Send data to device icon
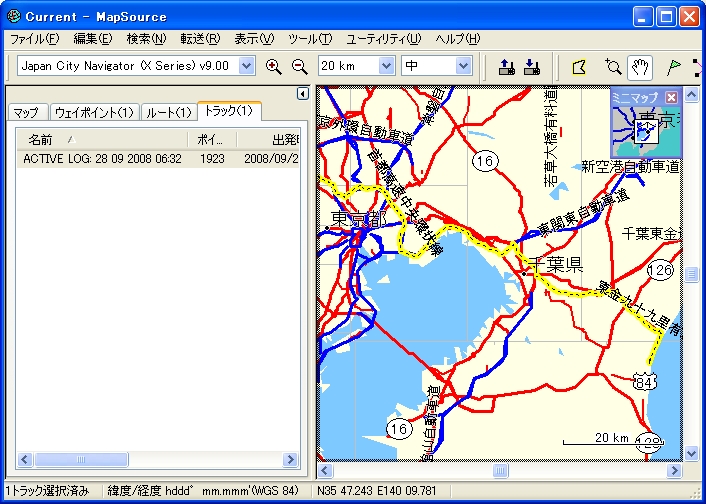Viewport: 706px width, 504px height. point(507,67)
